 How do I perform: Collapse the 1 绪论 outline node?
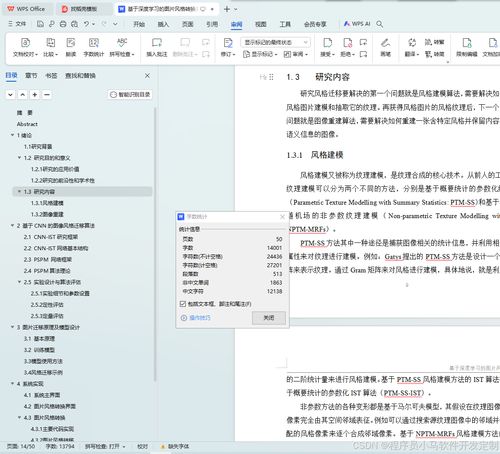coord(12,135)
